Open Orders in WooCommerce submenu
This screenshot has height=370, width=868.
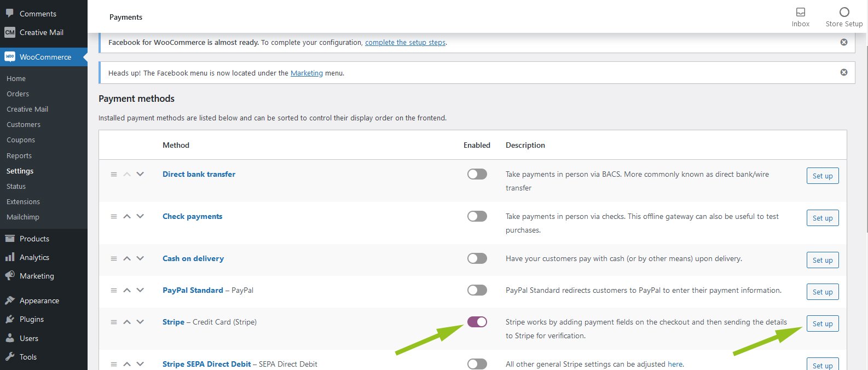tap(18, 94)
